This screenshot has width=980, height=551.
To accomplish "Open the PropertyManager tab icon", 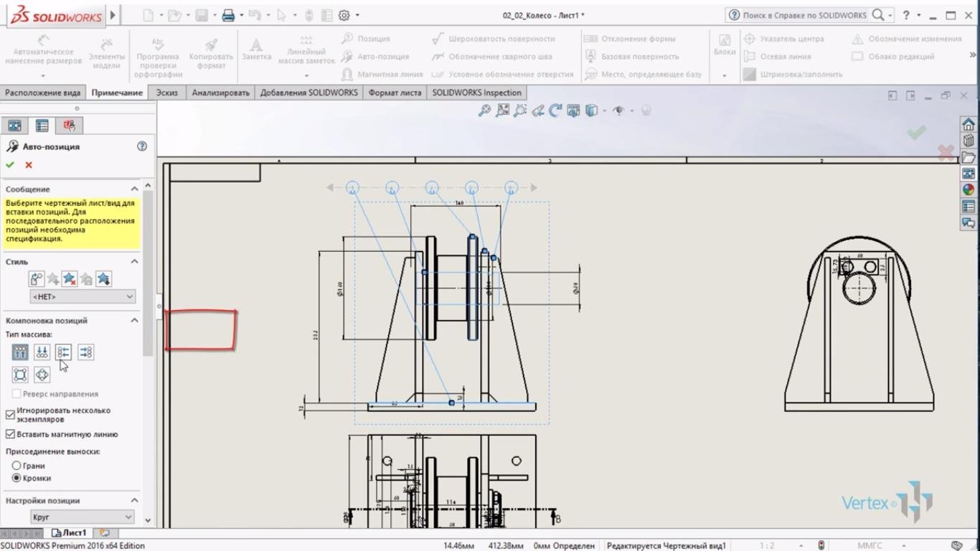I will (x=42, y=126).
